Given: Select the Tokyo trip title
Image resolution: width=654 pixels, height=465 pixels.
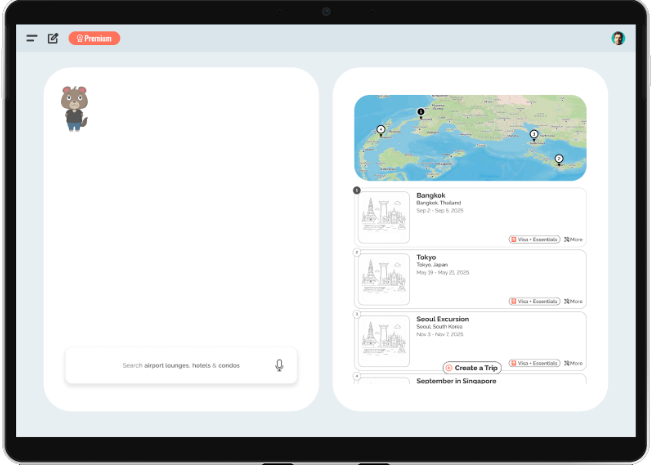Looking at the screenshot, I should pos(426,257).
